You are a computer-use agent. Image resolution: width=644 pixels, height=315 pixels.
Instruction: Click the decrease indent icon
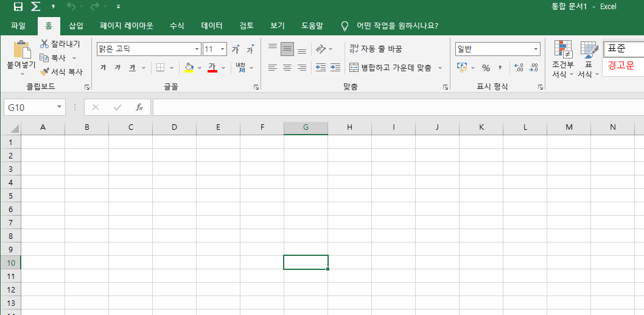click(x=321, y=68)
